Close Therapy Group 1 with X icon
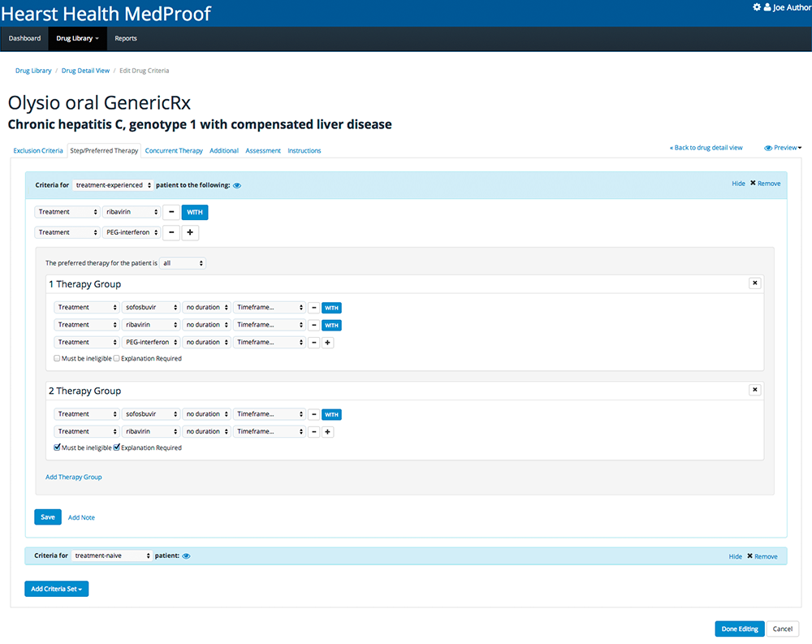Viewport: 812px width, 644px height. pyautogui.click(x=754, y=283)
